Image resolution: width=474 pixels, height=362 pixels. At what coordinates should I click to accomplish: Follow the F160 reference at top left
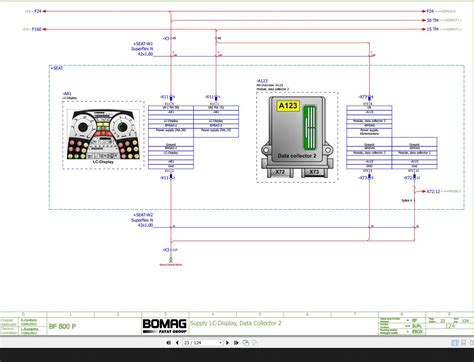37,29
